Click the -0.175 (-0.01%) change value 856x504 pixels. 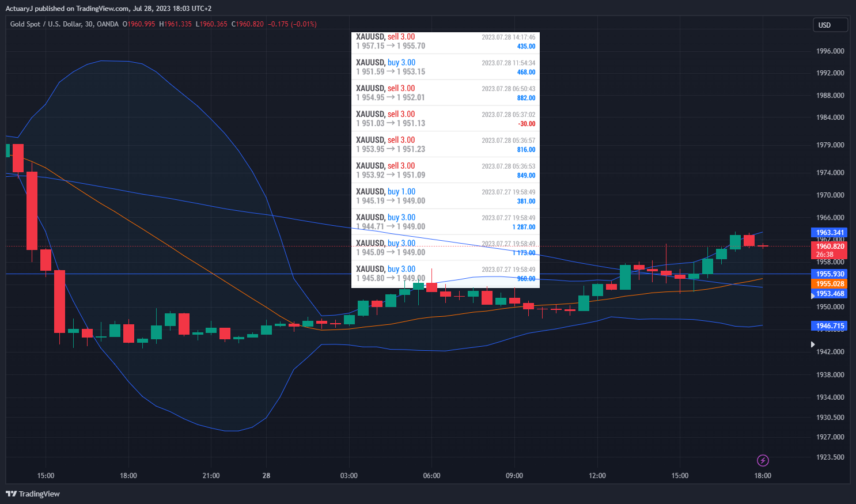[292, 24]
